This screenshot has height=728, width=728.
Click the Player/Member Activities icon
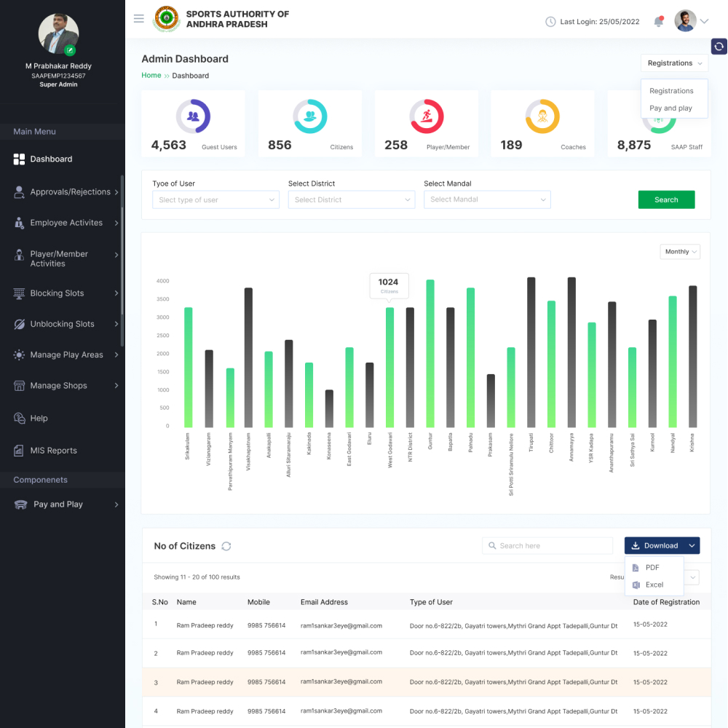(x=19, y=255)
